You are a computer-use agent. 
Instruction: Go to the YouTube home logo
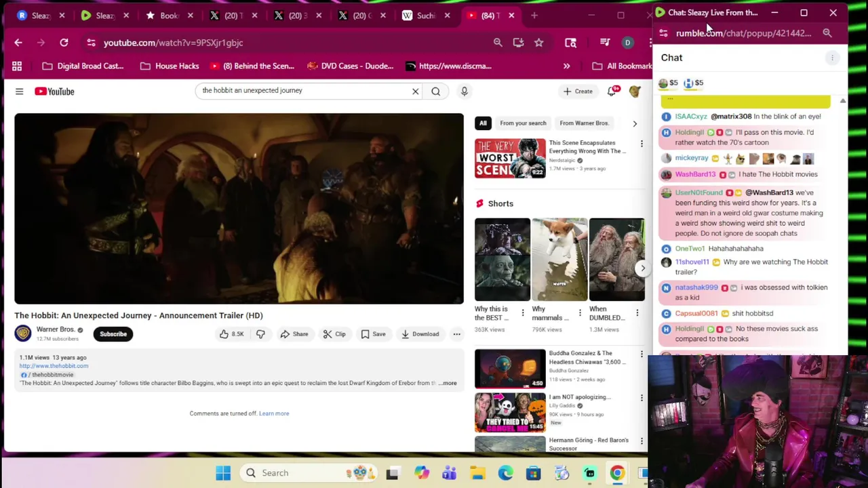(54, 91)
